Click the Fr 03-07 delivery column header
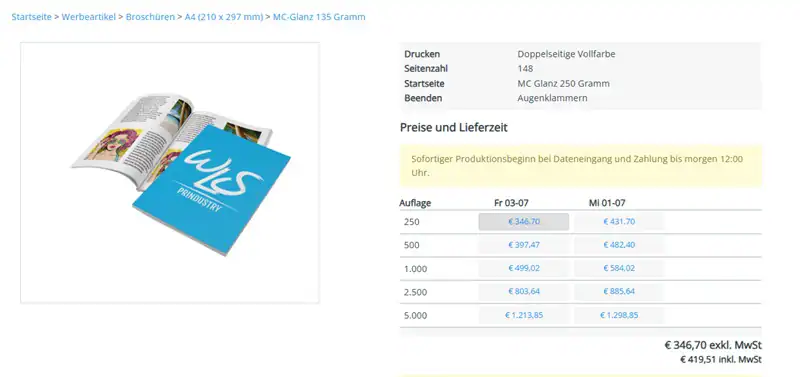This screenshot has height=377, width=800. (x=511, y=203)
